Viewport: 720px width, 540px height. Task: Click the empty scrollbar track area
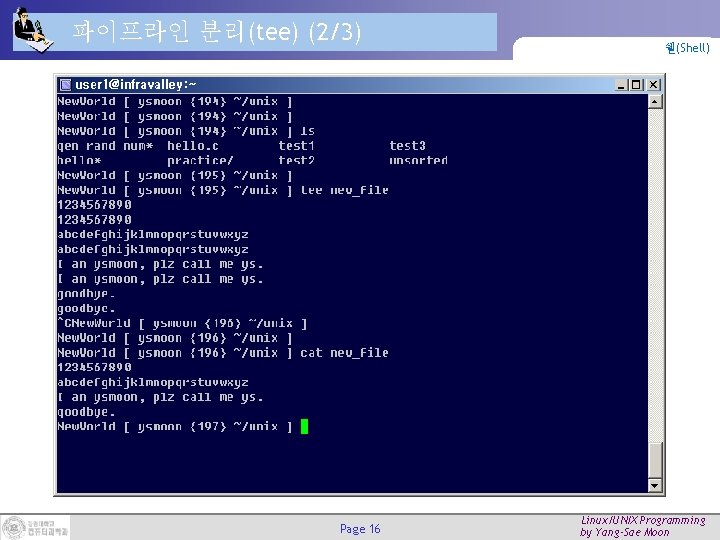655,275
